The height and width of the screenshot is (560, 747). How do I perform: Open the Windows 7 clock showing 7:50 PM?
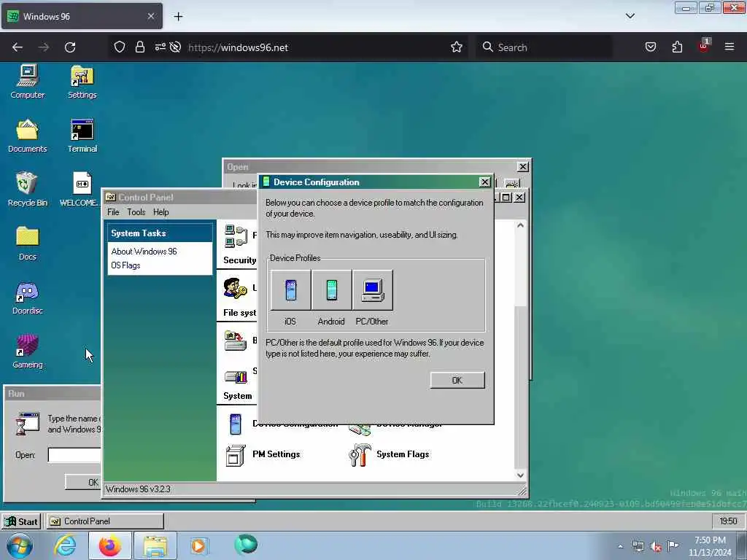point(710,546)
